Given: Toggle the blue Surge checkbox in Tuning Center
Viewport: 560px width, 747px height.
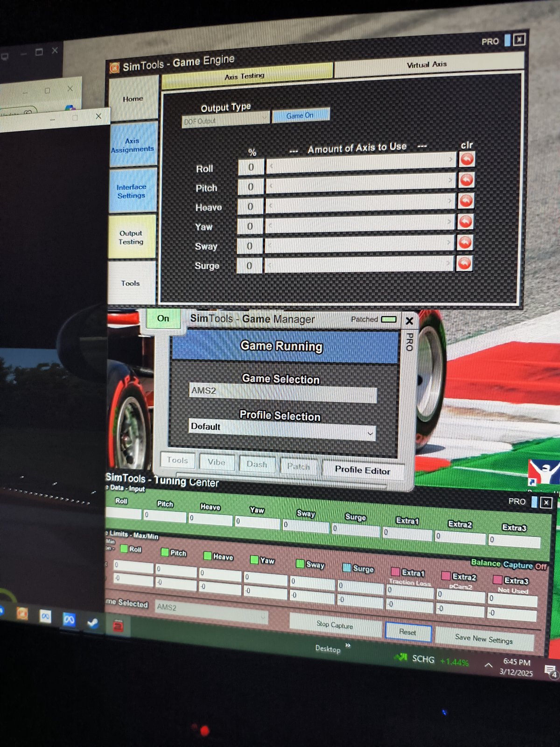Looking at the screenshot, I should (x=347, y=567).
